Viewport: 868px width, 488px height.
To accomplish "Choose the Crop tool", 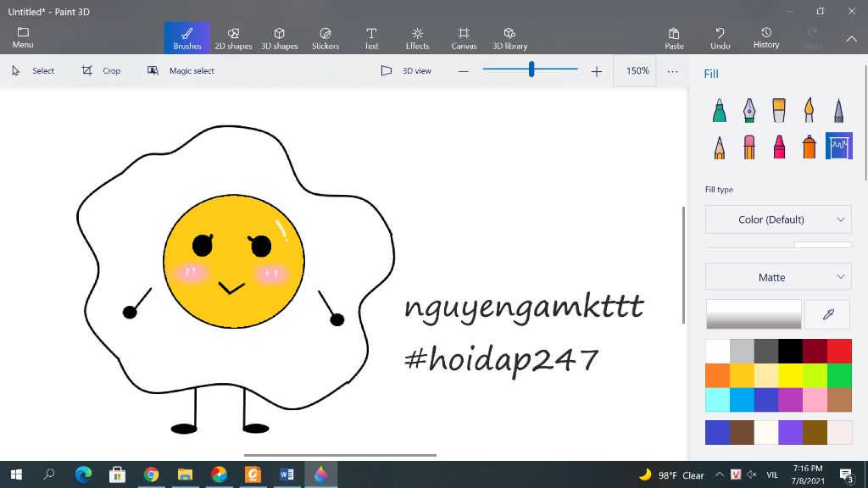I will tap(101, 71).
